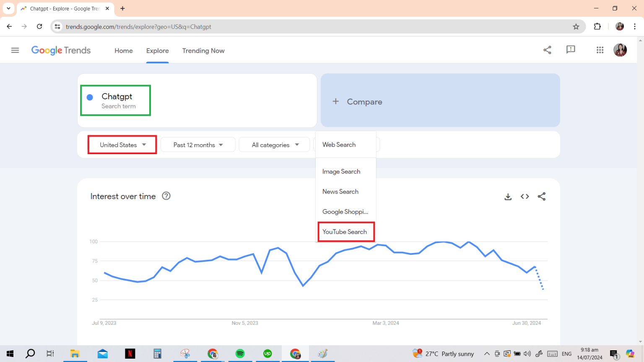This screenshot has height=362, width=644.
Task: Open the Past 12 months dropdown
Action: [x=198, y=145]
